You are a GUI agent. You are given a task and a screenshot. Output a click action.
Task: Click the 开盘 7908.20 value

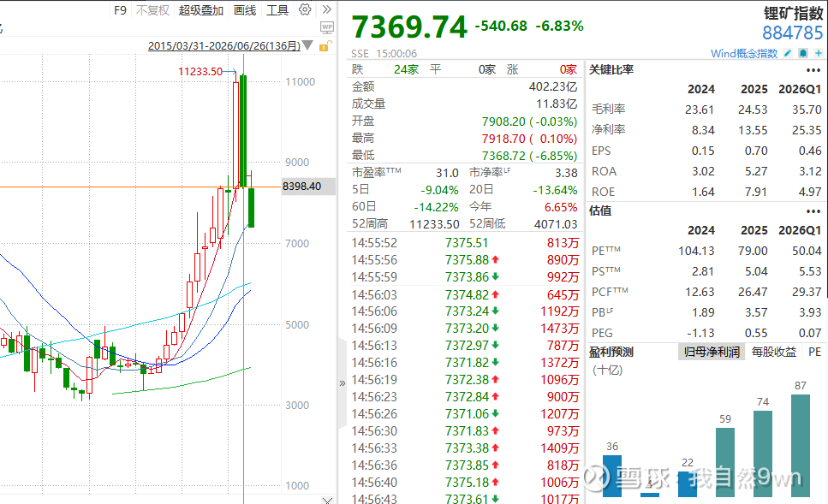[x=530, y=122]
